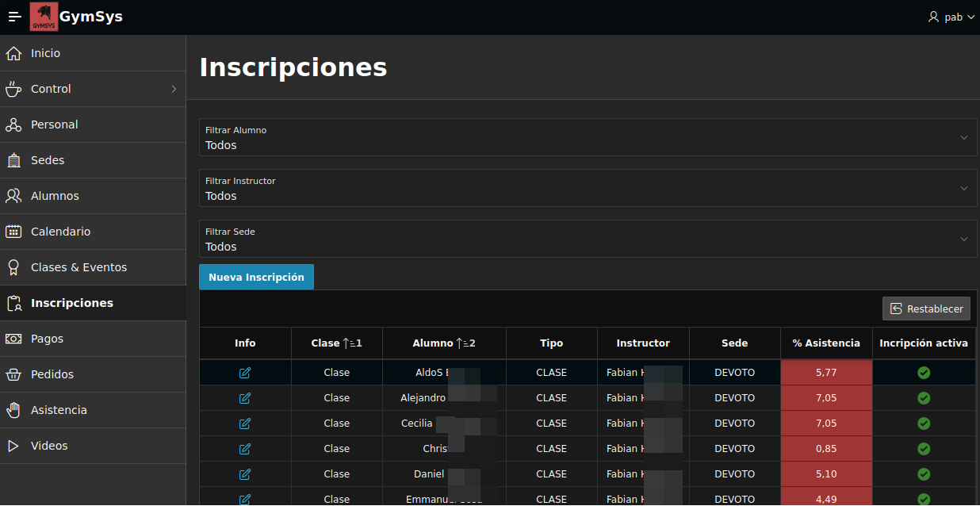Toggle inscription active check on AldoS row
This screenshot has width=980, height=506.
(923, 372)
